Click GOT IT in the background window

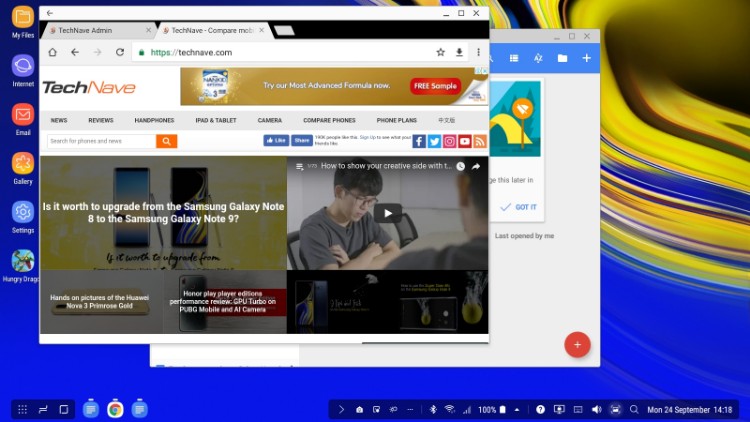click(x=518, y=207)
